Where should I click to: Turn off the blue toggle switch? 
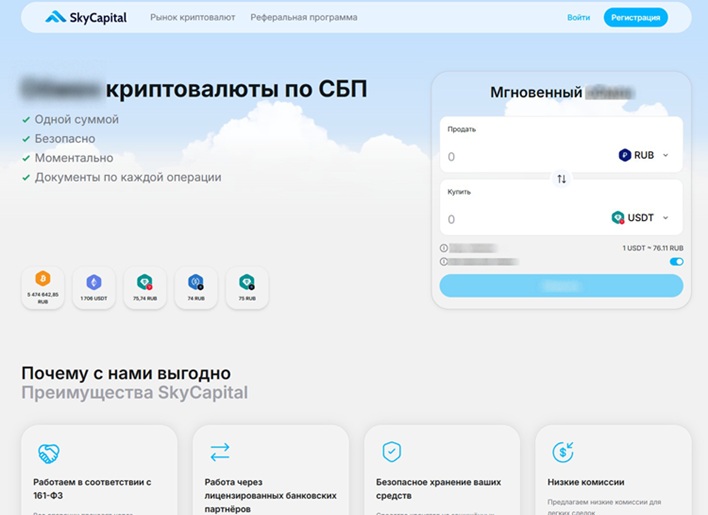(676, 262)
